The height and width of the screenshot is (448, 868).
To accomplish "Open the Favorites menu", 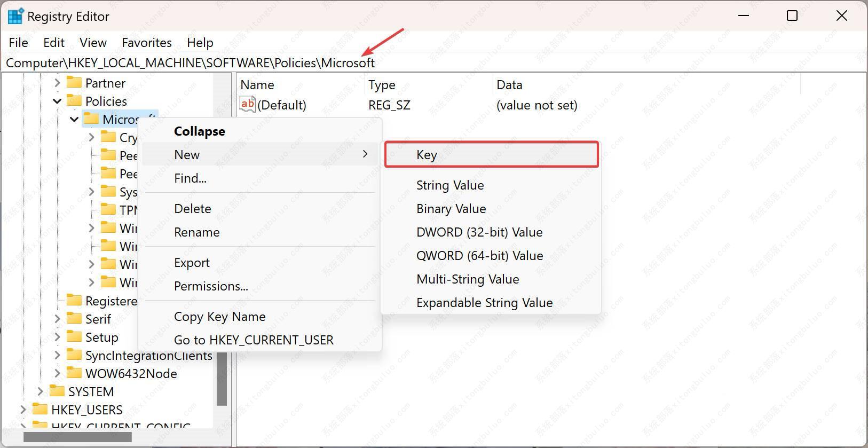I will (147, 42).
